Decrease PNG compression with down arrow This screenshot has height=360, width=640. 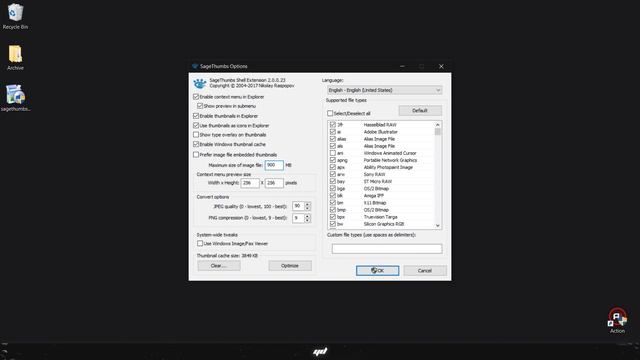(307, 220)
